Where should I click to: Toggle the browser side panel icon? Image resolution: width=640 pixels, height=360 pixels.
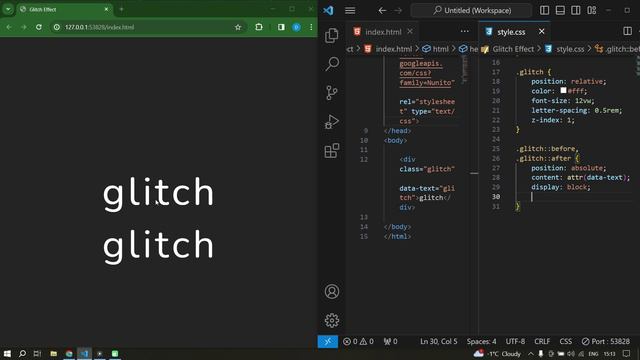[x=281, y=27]
